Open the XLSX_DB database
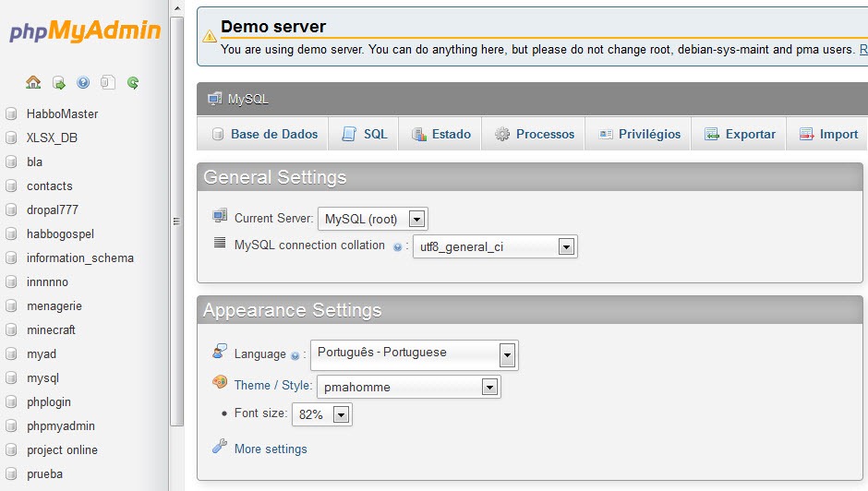This screenshot has height=491, width=868. coord(52,138)
